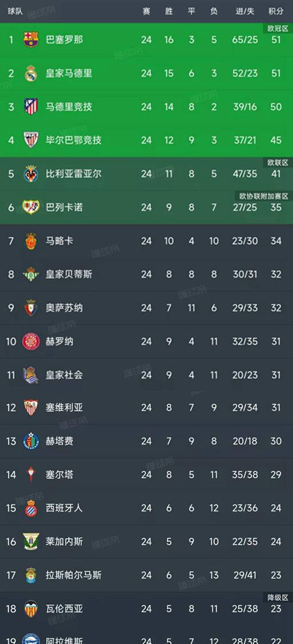Tap the Espanyol club crest
The width and height of the screenshot is (293, 644).
(x=31, y=508)
